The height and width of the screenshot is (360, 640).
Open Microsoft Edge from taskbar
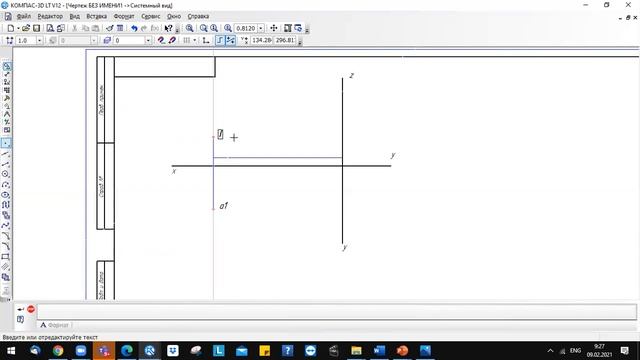(x=127, y=351)
